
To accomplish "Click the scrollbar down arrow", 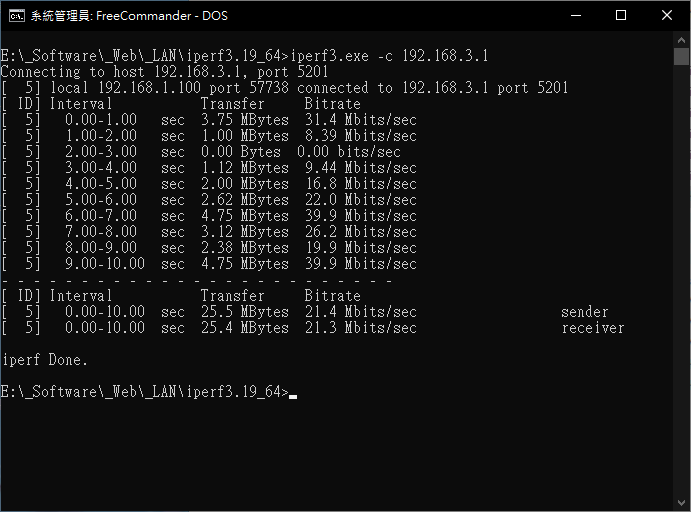I will click(681, 503).
